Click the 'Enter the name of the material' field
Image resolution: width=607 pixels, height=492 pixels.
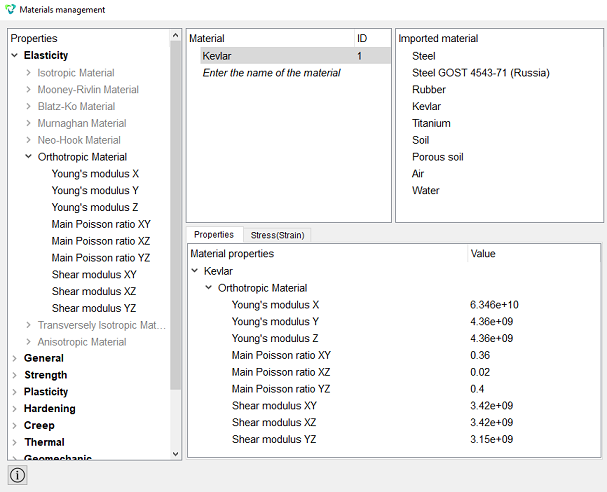271,73
